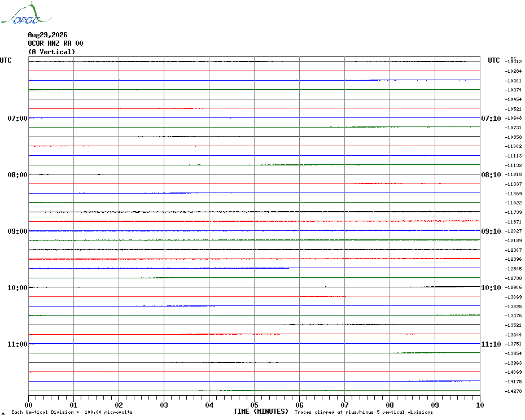Image resolution: width=525 pixels, height=420 pixels.
Task: Click the DC offset value -13644
Action: click(x=513, y=335)
